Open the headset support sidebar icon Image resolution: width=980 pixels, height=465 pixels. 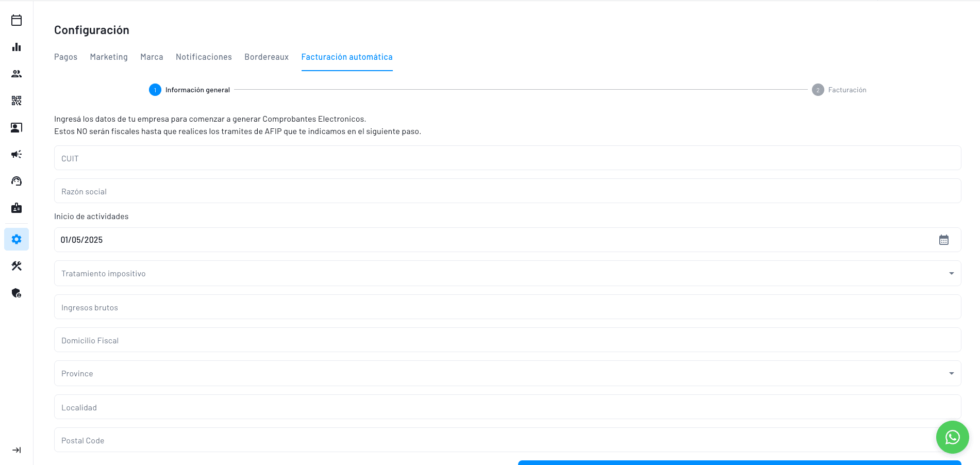click(x=16, y=181)
